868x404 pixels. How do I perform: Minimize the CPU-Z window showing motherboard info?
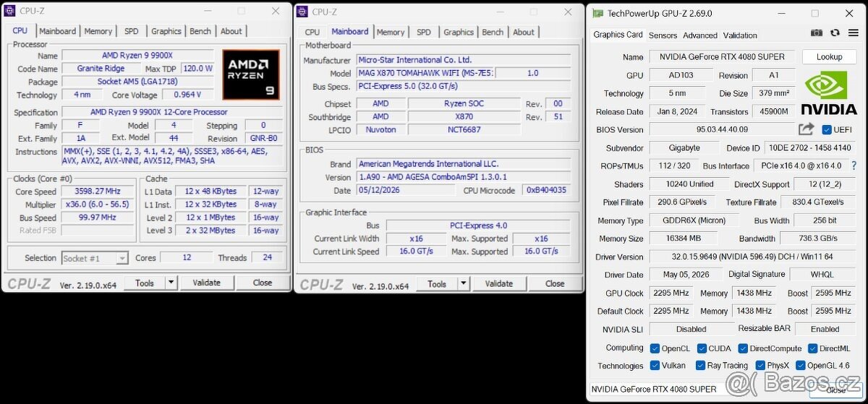(501, 12)
